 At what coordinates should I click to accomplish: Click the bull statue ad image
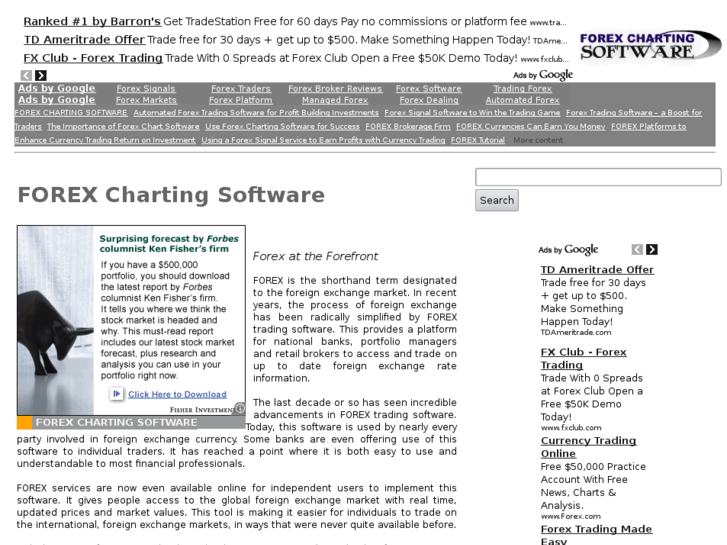[x=56, y=321]
